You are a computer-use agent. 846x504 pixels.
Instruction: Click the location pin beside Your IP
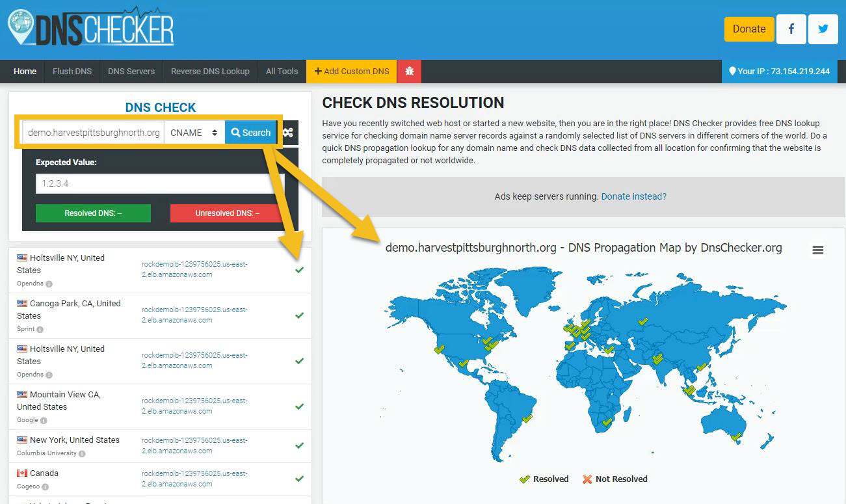click(x=732, y=72)
